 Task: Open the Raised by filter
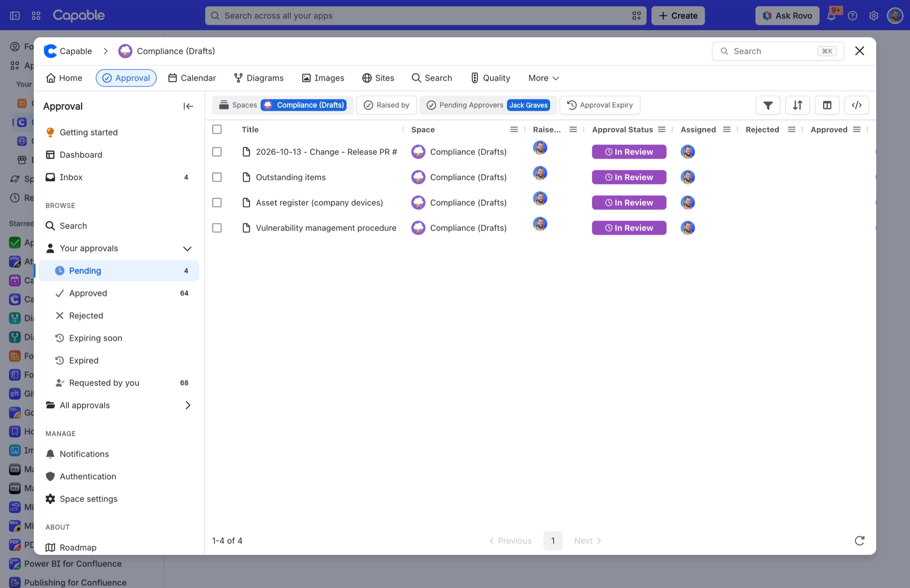[x=386, y=105]
